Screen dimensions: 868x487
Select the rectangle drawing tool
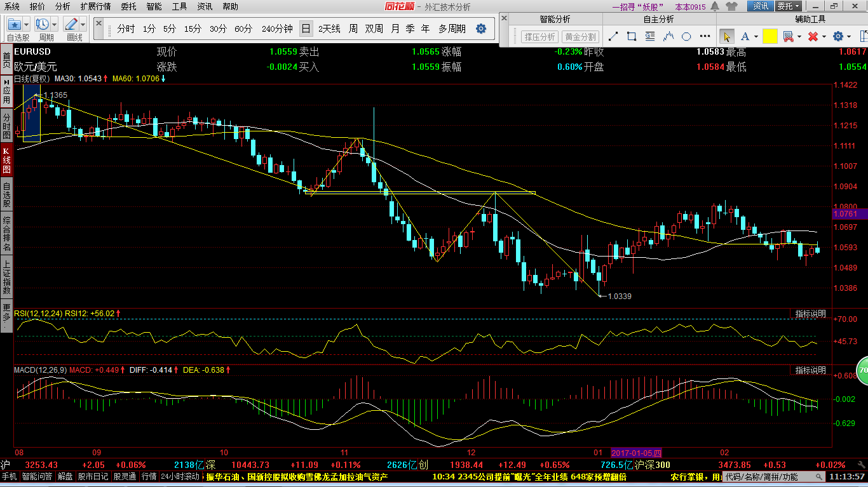pyautogui.click(x=631, y=37)
